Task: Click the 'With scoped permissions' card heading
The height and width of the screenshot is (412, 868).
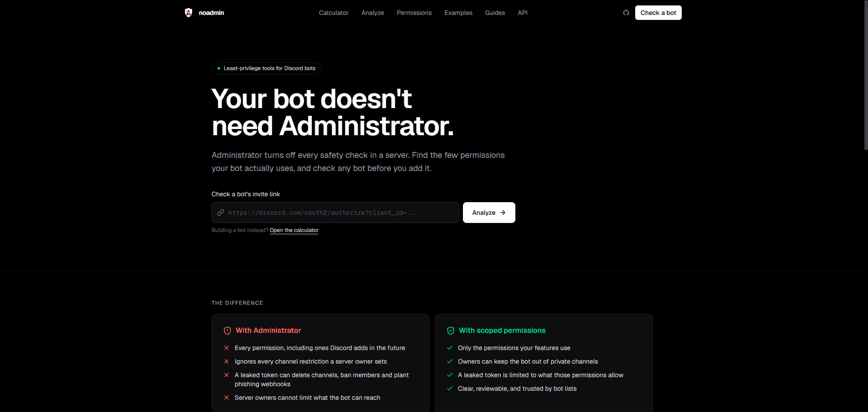Action: tap(502, 331)
